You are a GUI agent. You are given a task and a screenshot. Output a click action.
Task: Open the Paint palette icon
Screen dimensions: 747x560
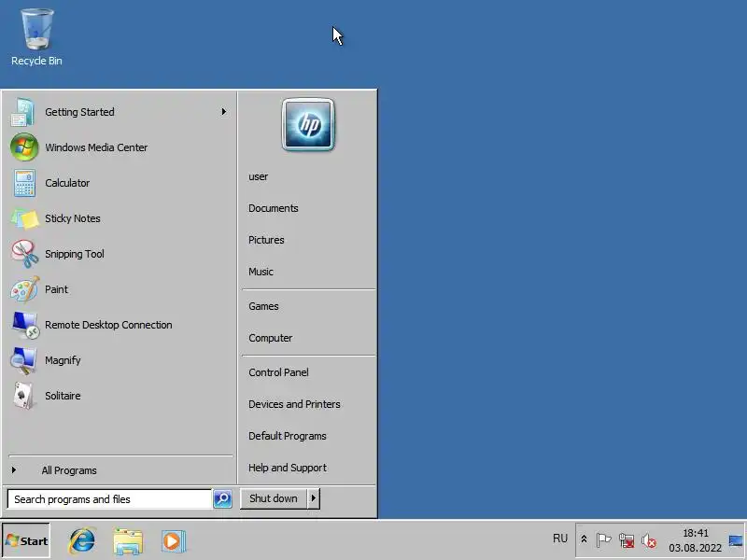[x=25, y=289]
